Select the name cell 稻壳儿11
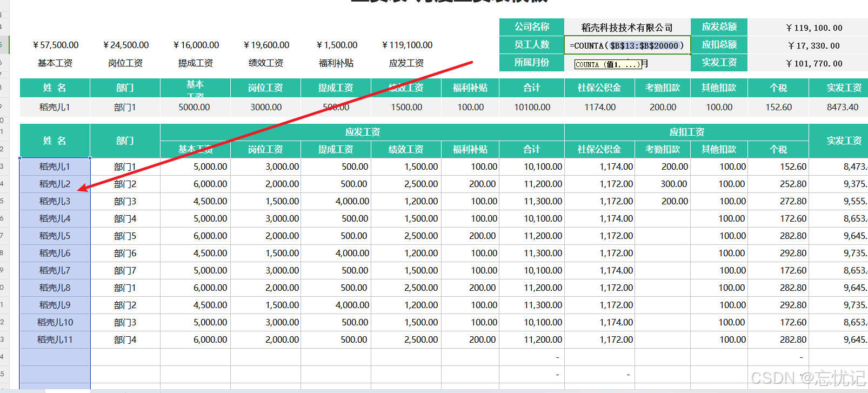 pos(55,339)
